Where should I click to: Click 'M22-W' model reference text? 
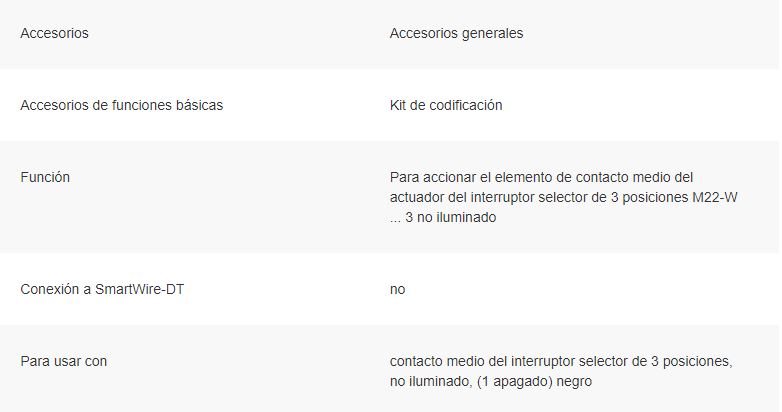point(715,198)
